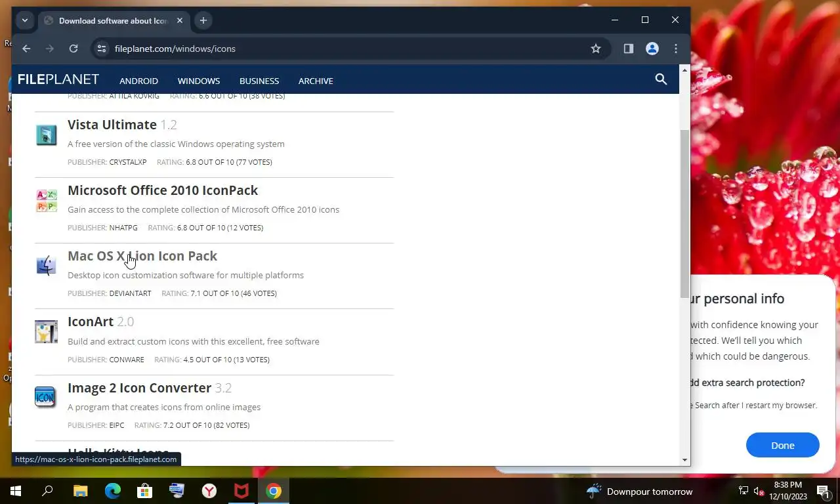The height and width of the screenshot is (504, 840).
Task: Click 'Gain access to the complete collection' description
Action: [203, 209]
